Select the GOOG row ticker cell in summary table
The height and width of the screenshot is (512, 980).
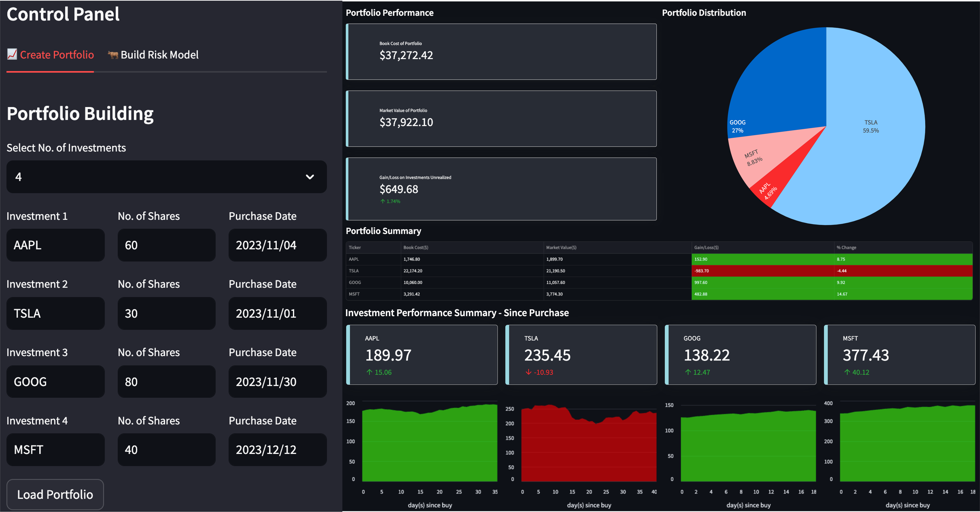[373, 282]
